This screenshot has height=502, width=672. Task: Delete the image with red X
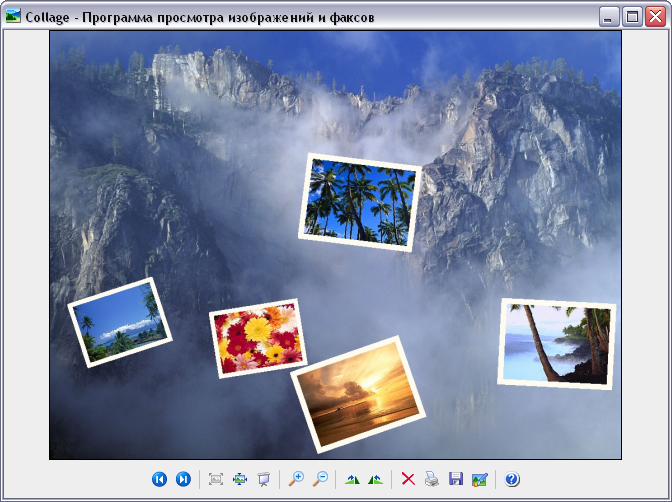tap(408, 479)
